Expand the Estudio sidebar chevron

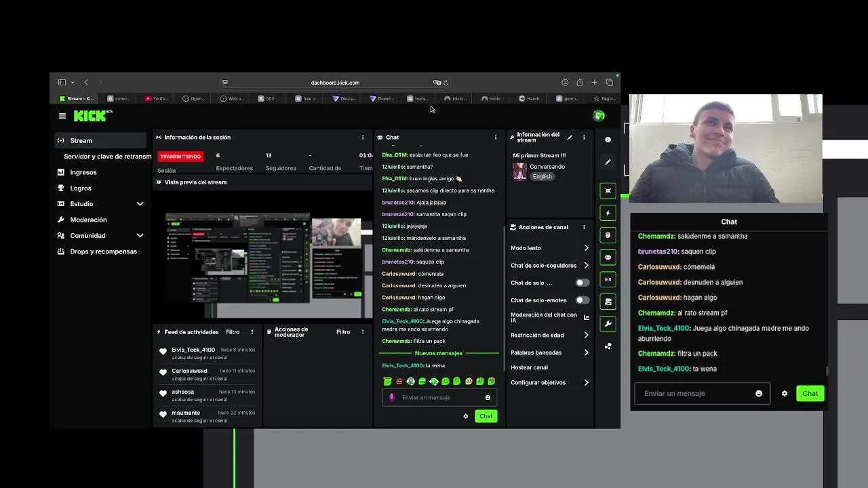tap(140, 204)
